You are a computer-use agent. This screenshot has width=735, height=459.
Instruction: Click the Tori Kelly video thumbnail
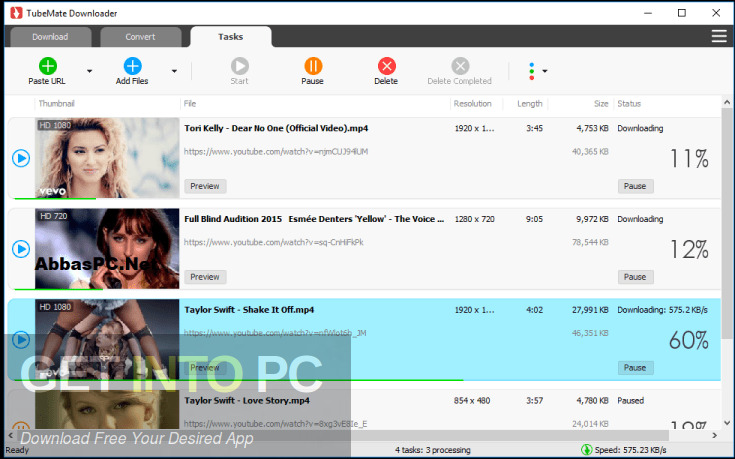click(x=107, y=158)
